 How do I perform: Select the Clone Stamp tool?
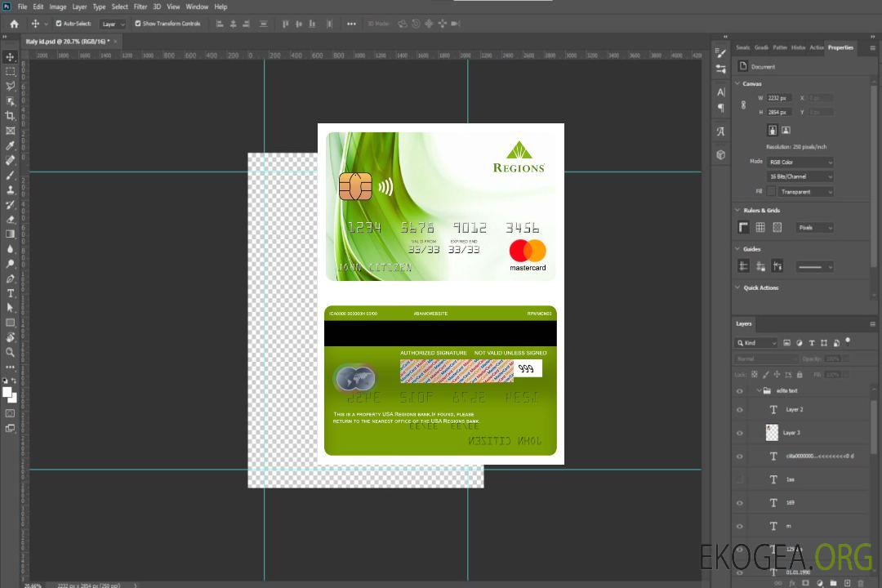click(10, 190)
